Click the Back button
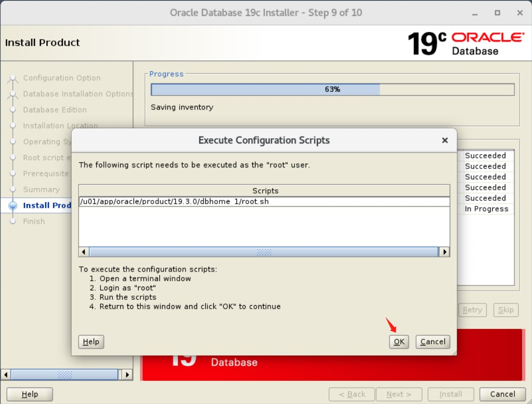The image size is (532, 404). [x=352, y=394]
